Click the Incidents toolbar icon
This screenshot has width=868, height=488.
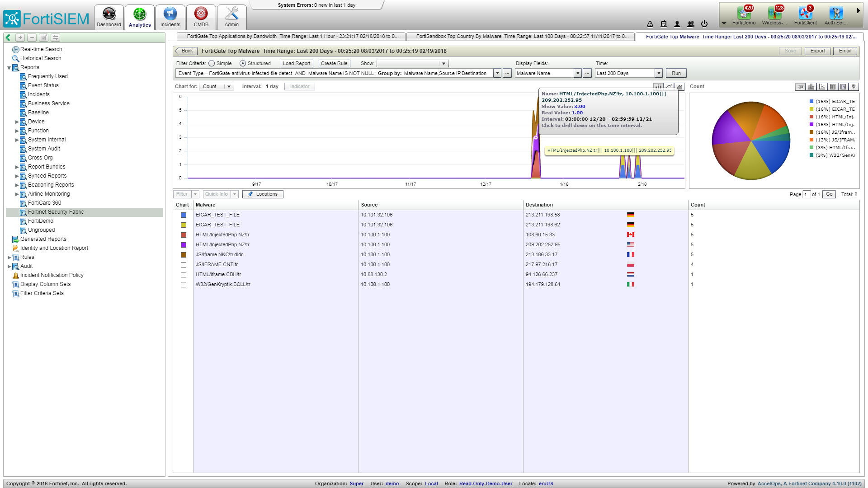click(170, 17)
